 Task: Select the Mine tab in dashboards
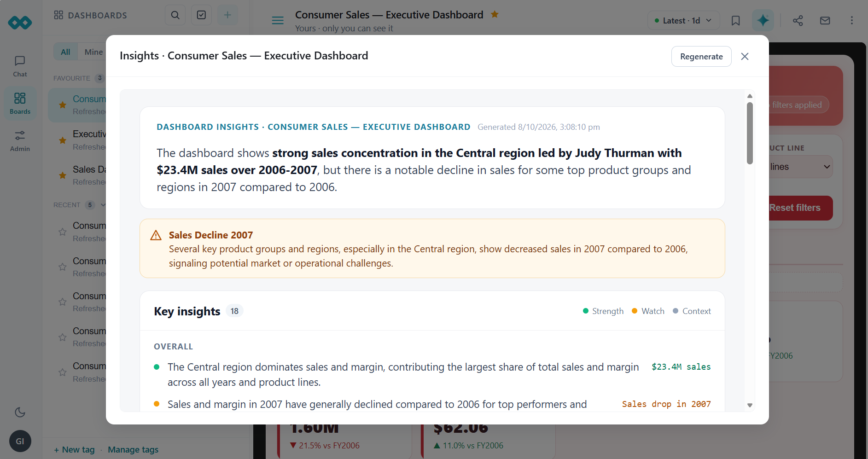pos(93,52)
